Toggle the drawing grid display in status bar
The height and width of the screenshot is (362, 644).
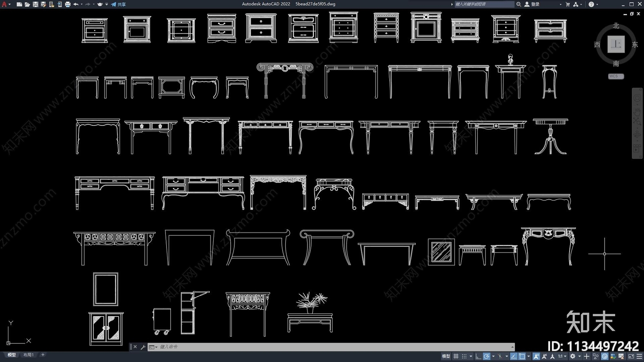tap(456, 356)
